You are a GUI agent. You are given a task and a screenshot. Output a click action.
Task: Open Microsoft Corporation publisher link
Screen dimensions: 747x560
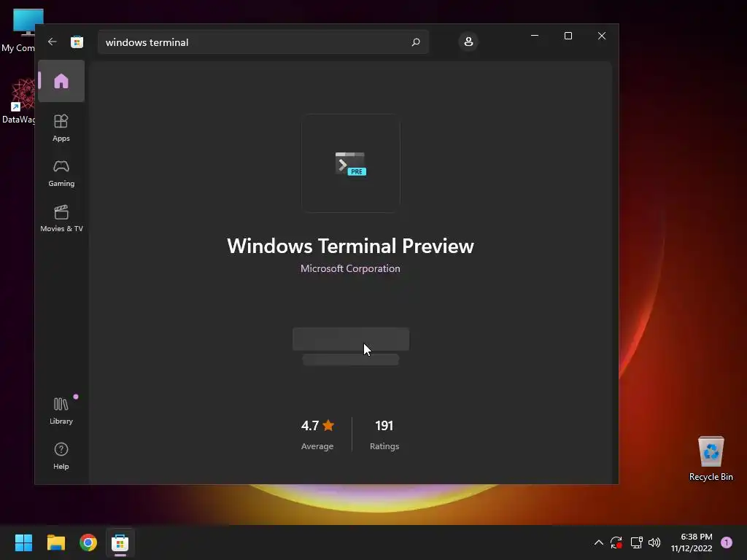[350, 268]
